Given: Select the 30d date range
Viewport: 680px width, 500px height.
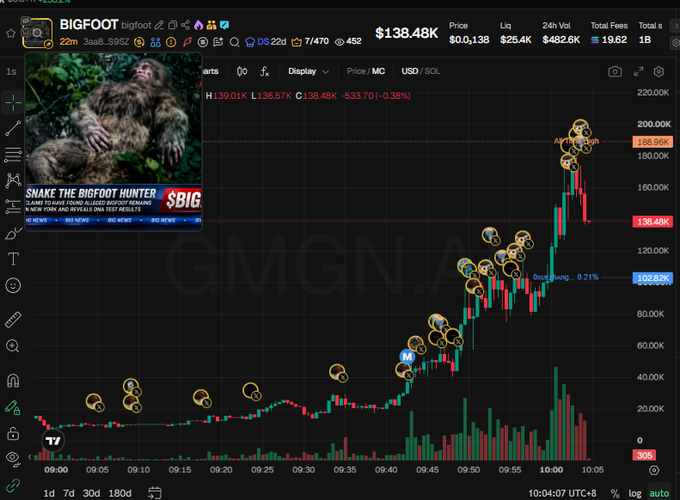Looking at the screenshot, I should pyautogui.click(x=91, y=493).
